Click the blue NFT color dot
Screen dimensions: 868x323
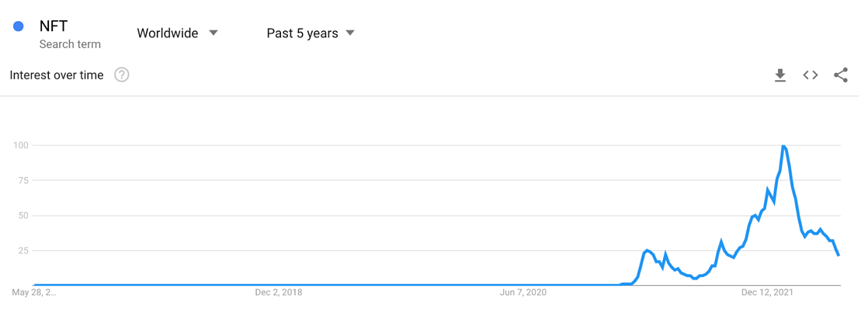(19, 26)
